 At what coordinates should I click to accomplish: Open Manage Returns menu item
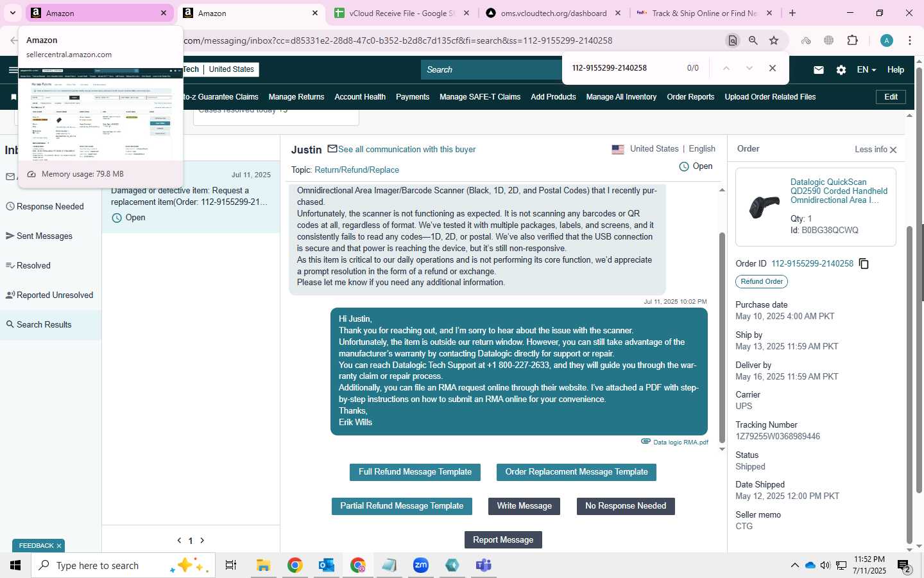(x=296, y=97)
